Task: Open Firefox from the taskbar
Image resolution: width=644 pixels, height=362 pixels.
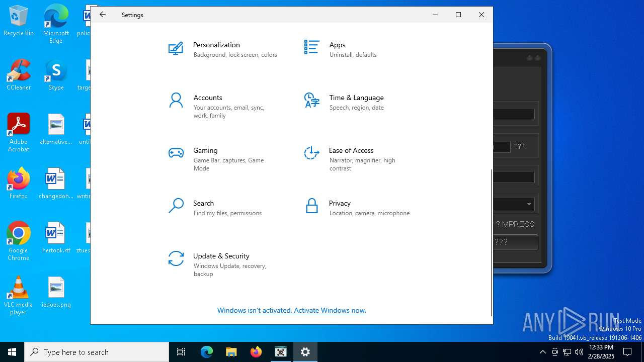Action: click(256, 352)
